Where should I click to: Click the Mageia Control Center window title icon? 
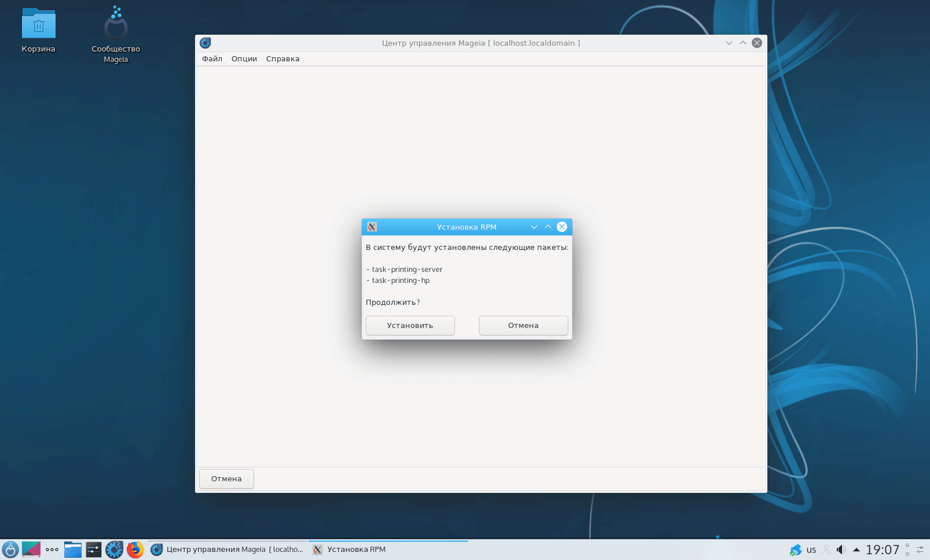tap(205, 43)
